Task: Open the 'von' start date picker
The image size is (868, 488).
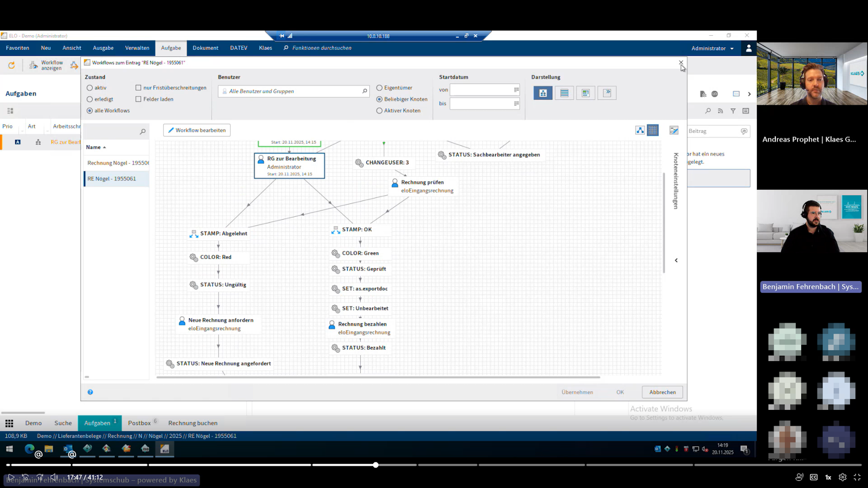Action: pos(516,90)
